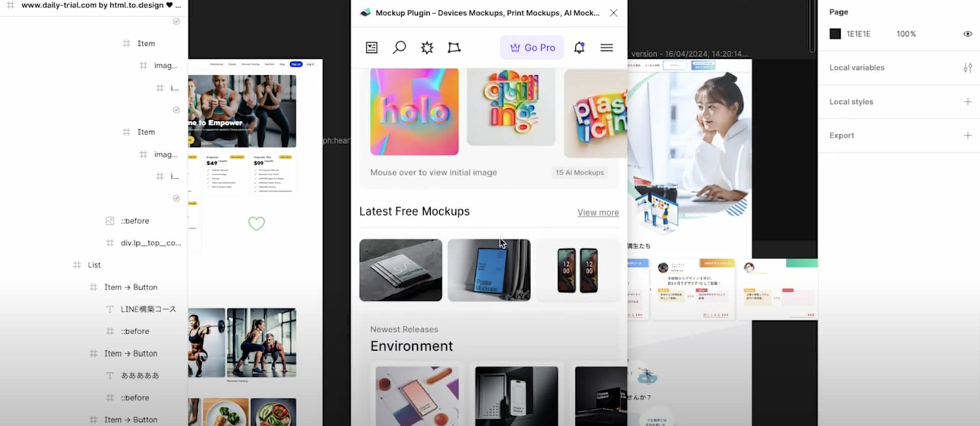Open the plugin hamburger menu
Image resolution: width=980 pixels, height=426 pixels.
[606, 47]
